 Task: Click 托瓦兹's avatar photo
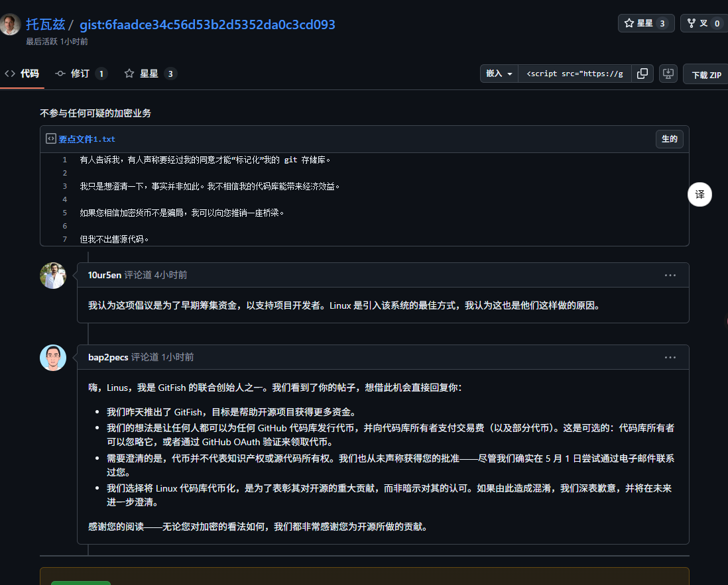point(10,24)
